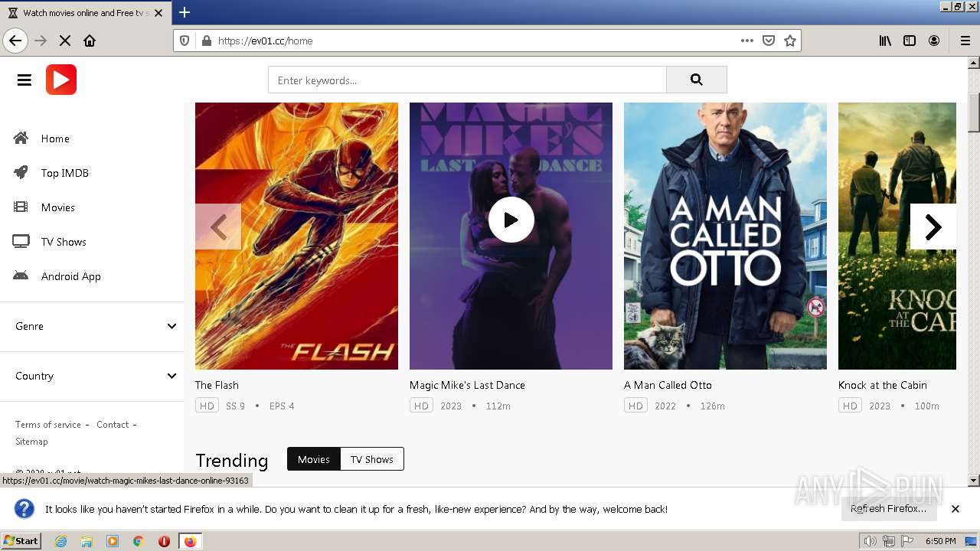The width and height of the screenshot is (980, 551).
Task: Play Magic Mike's Last Dance
Action: point(511,220)
